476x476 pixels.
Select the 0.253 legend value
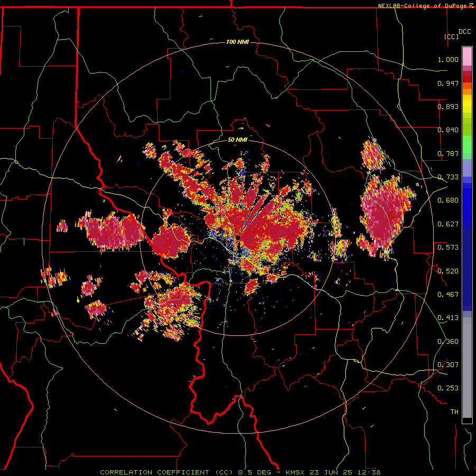(448, 388)
